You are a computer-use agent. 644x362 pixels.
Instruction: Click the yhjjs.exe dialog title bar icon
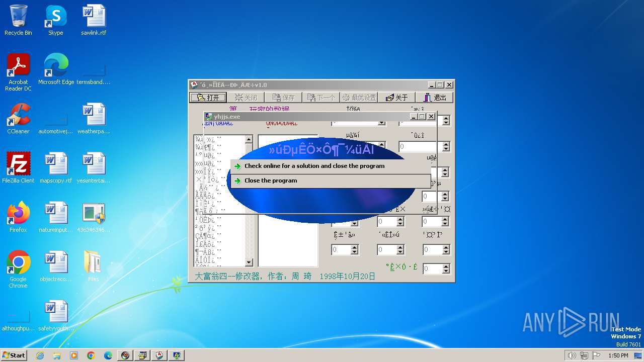(x=209, y=117)
